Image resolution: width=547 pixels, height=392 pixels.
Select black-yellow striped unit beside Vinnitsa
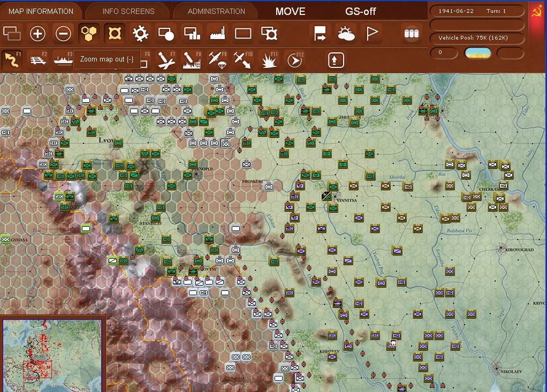[326, 196]
